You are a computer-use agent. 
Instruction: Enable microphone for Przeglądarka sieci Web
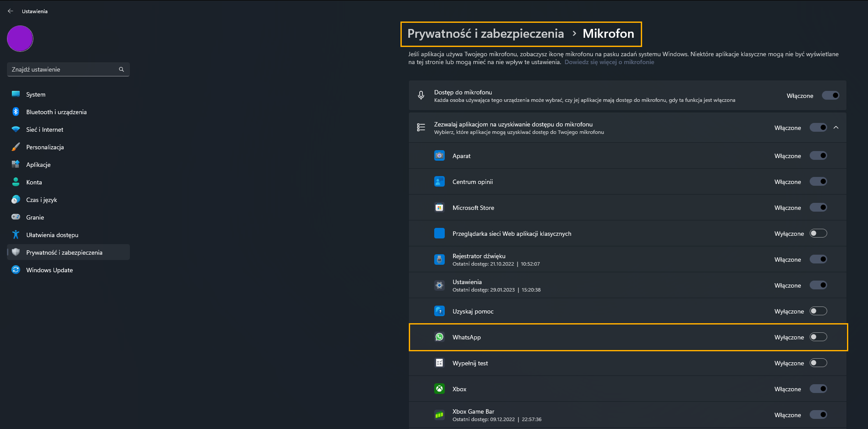pyautogui.click(x=818, y=233)
